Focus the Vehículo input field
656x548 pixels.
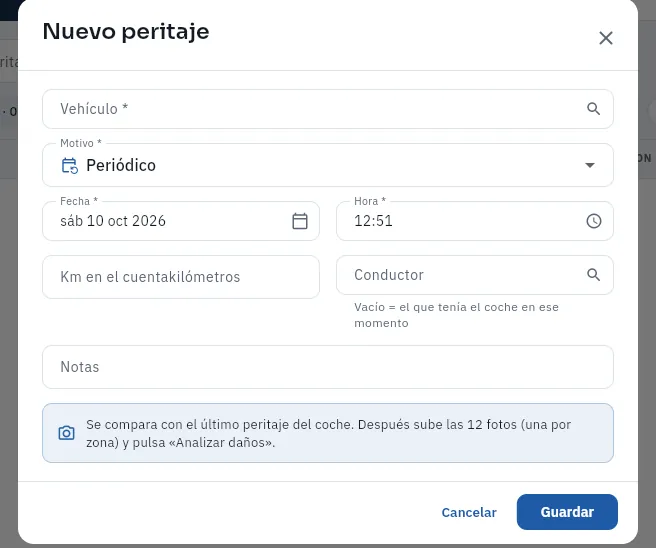[328, 109]
